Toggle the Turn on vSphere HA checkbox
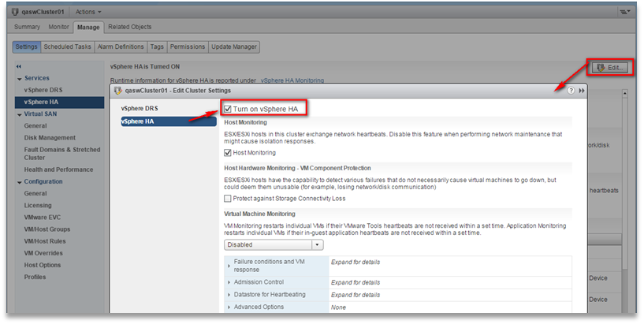Screen dimensions: 644x324 [229, 109]
